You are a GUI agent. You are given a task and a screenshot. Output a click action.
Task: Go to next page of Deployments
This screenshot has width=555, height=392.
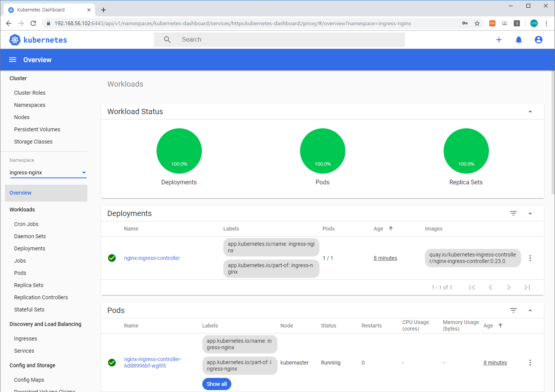click(x=509, y=287)
